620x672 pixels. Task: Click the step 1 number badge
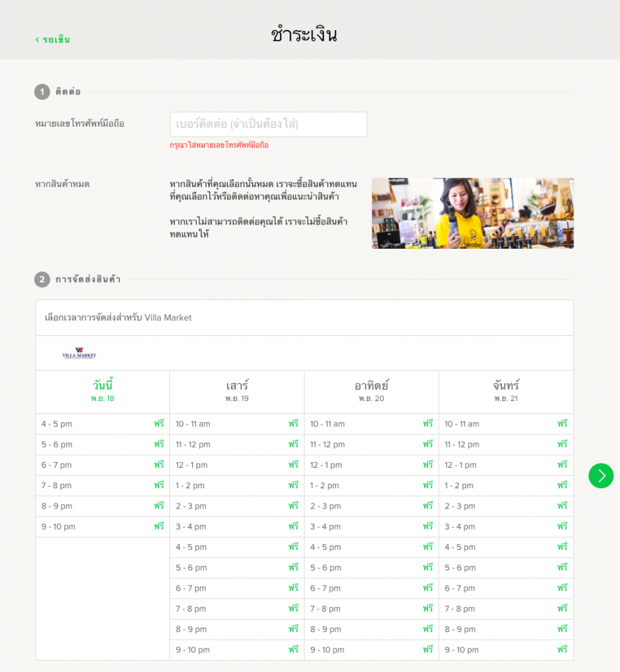coord(42,92)
